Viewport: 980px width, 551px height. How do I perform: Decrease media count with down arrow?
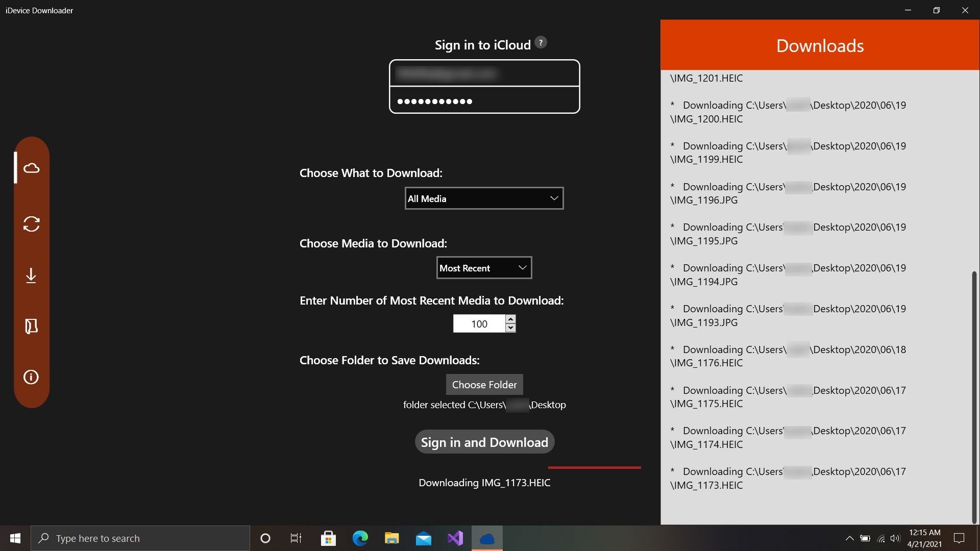point(510,328)
